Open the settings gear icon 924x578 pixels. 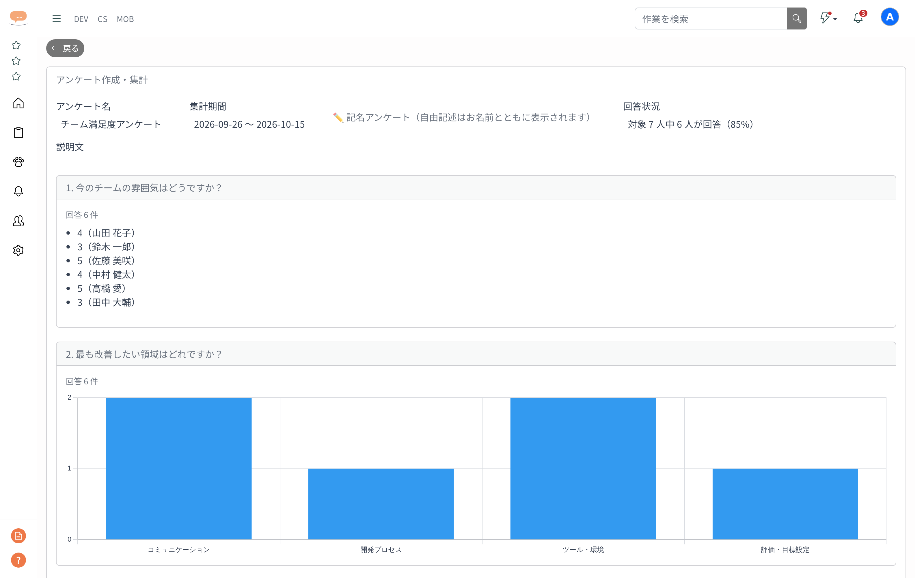point(18,250)
